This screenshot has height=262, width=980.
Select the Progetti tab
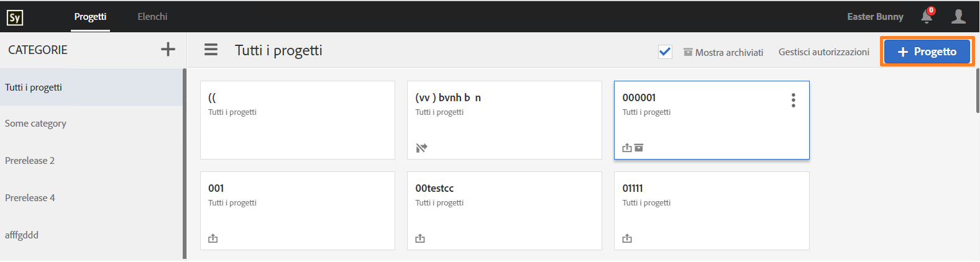pyautogui.click(x=90, y=17)
